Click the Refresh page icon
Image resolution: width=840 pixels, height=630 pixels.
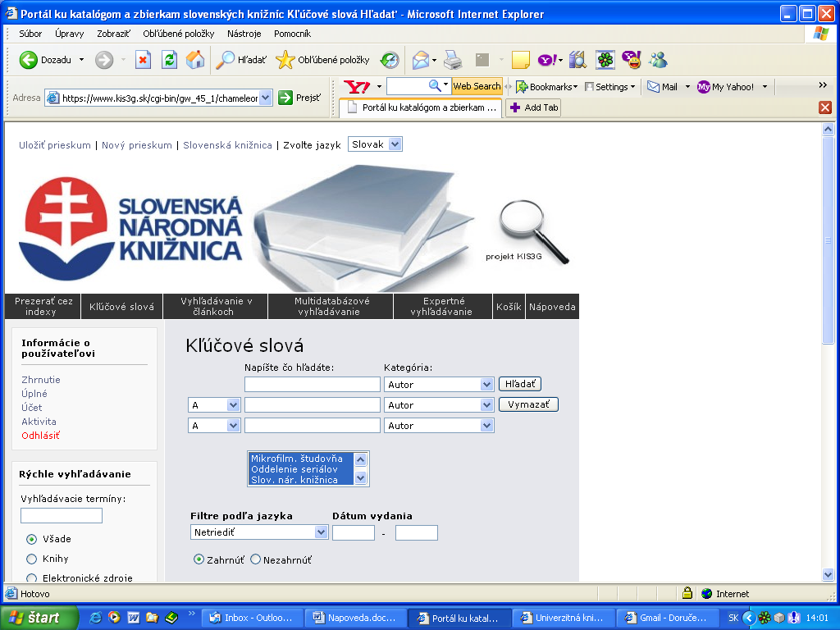coord(169,60)
